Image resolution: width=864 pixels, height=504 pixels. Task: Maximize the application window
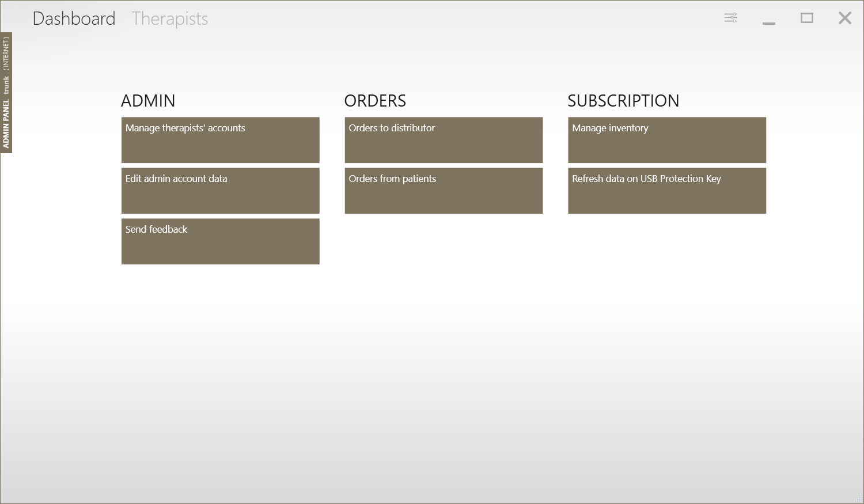807,18
